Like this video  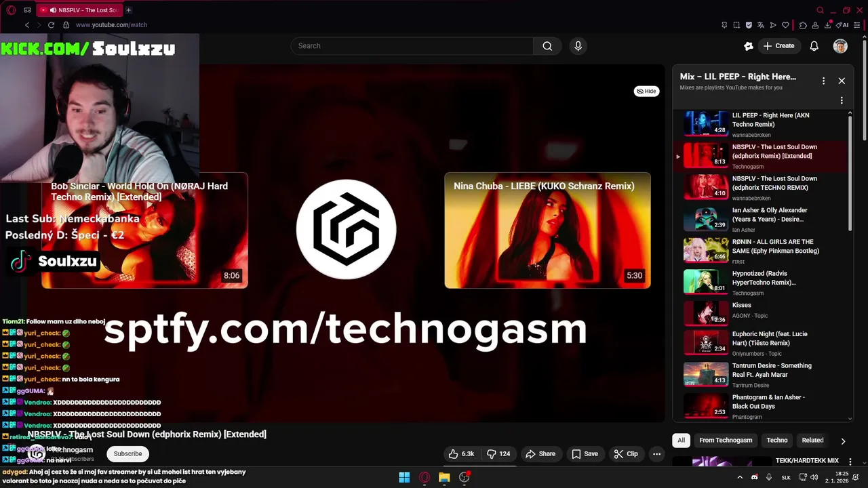tap(461, 454)
